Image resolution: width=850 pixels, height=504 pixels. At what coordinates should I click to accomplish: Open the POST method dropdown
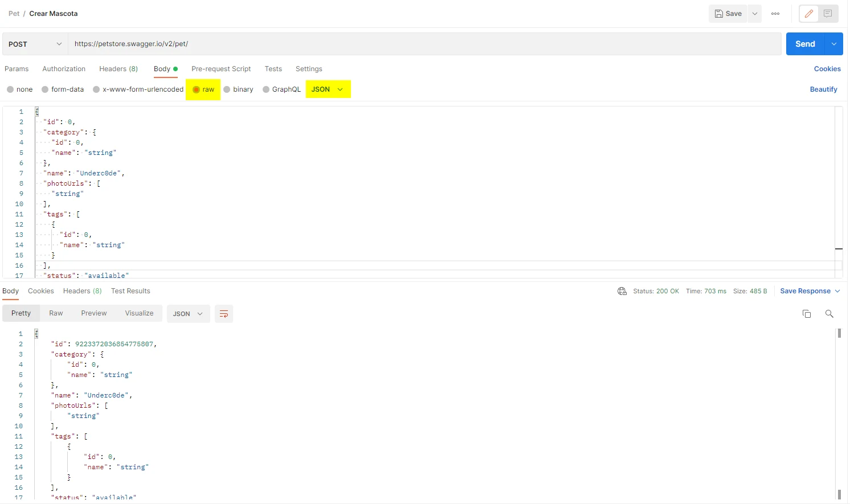coord(35,44)
